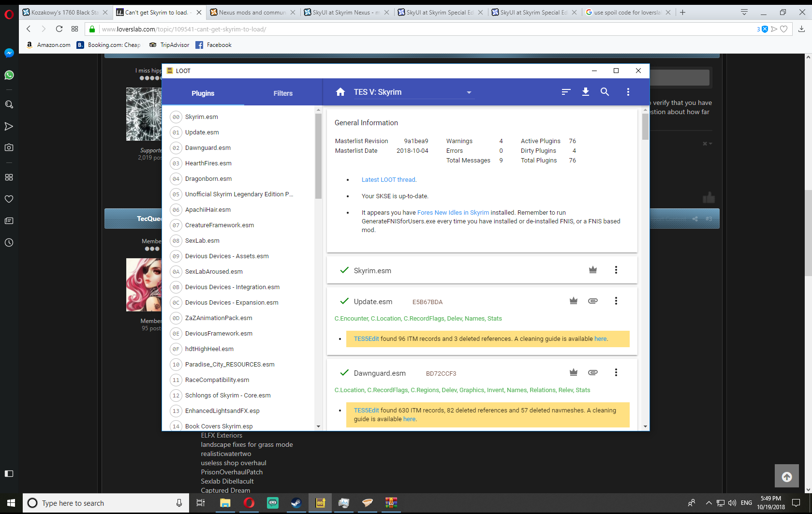Switch to the use spoil code for loverslab tab
This screenshot has height=514, width=812.
coord(628,13)
